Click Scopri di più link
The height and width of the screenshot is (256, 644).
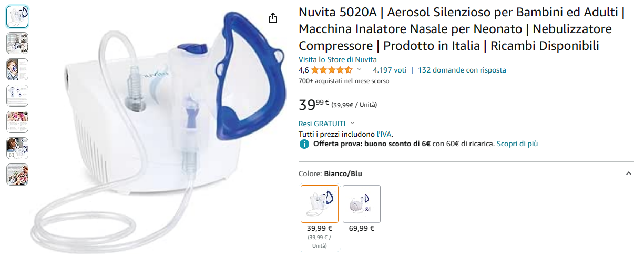(517, 144)
